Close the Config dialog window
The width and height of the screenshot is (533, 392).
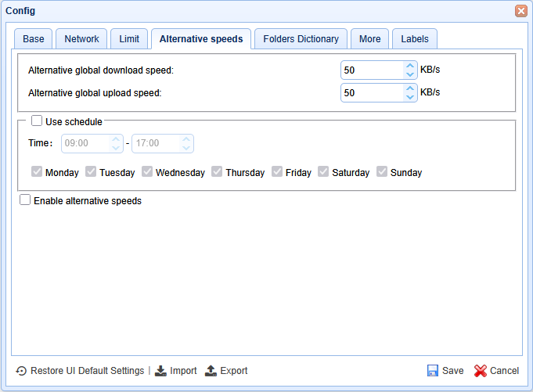(x=520, y=11)
